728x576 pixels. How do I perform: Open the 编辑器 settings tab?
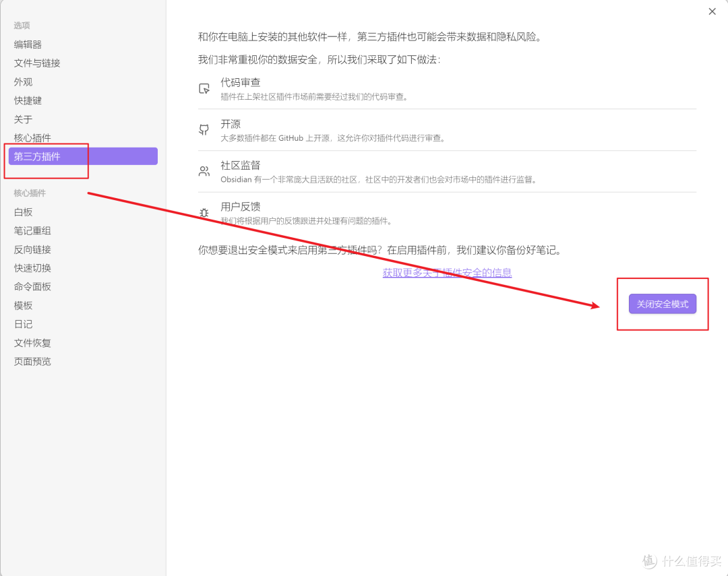28,44
